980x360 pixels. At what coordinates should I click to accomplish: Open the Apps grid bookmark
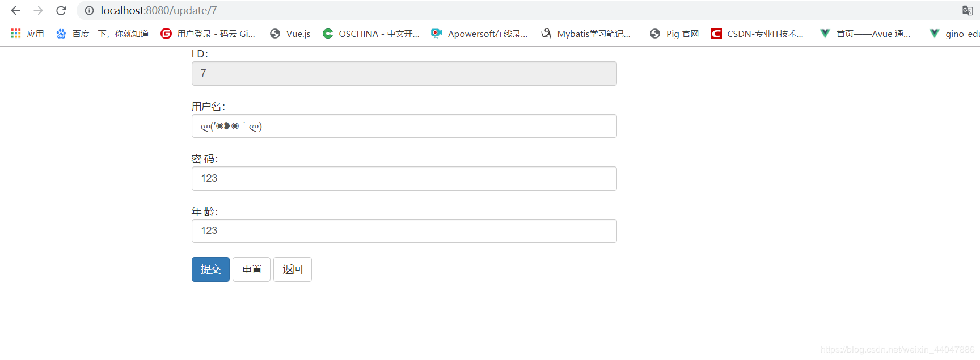(x=27, y=34)
